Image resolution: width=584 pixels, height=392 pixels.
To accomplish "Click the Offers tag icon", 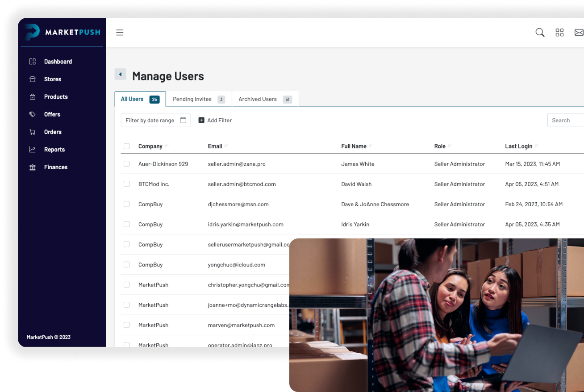I will click(x=33, y=114).
